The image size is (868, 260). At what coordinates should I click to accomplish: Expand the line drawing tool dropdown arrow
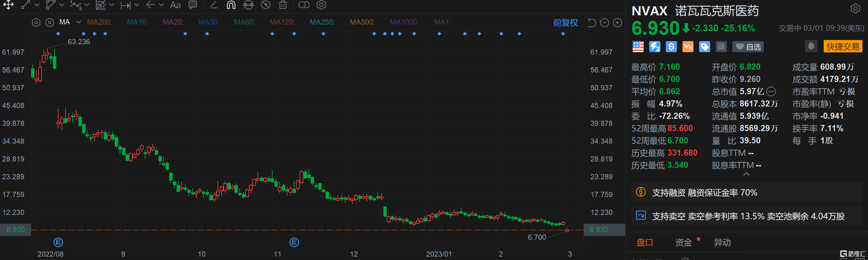click(37, 5)
